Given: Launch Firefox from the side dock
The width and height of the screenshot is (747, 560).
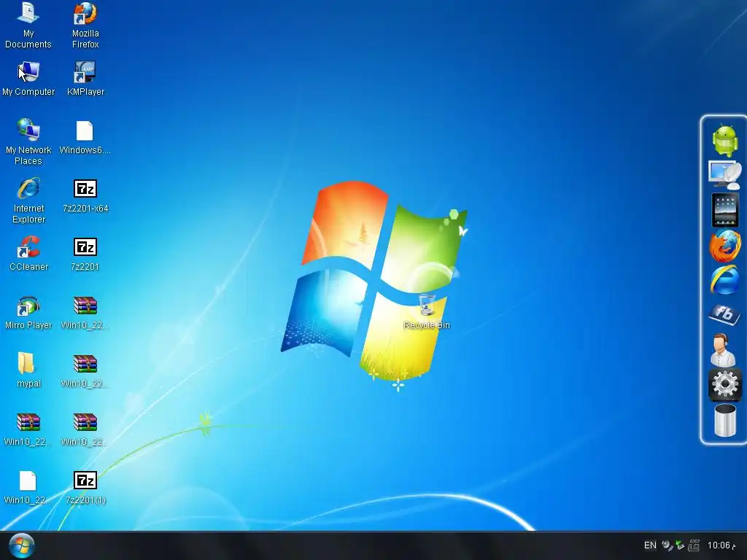Looking at the screenshot, I should (724, 245).
